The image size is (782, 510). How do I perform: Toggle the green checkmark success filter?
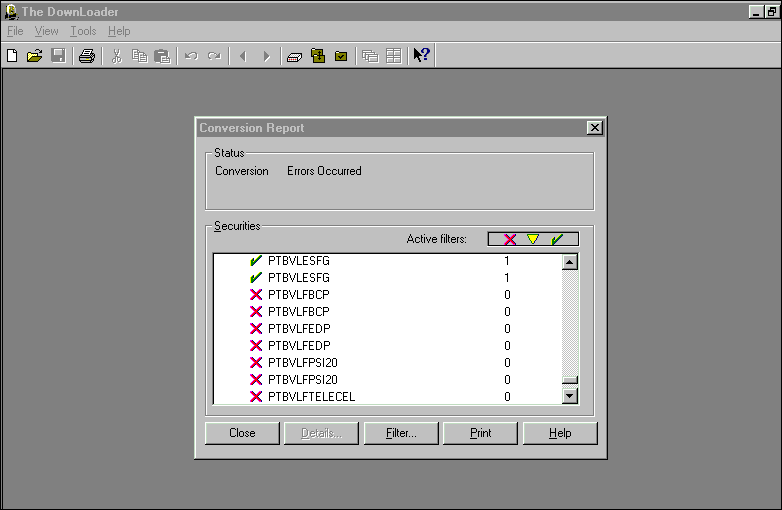(557, 239)
